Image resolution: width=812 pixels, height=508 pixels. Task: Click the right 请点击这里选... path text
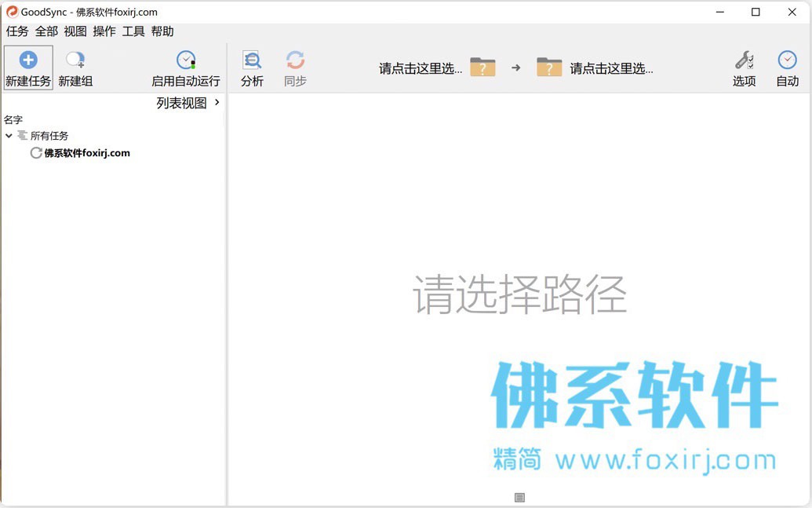(x=612, y=68)
